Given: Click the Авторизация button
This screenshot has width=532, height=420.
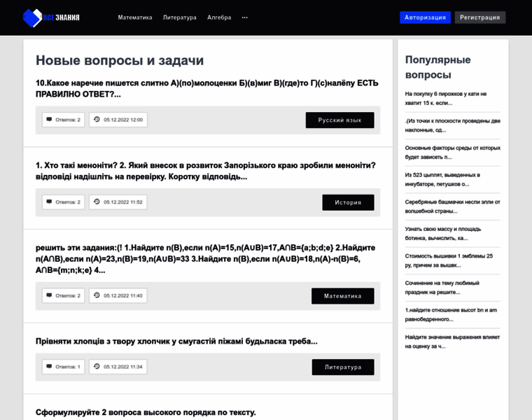Looking at the screenshot, I should tap(425, 17).
